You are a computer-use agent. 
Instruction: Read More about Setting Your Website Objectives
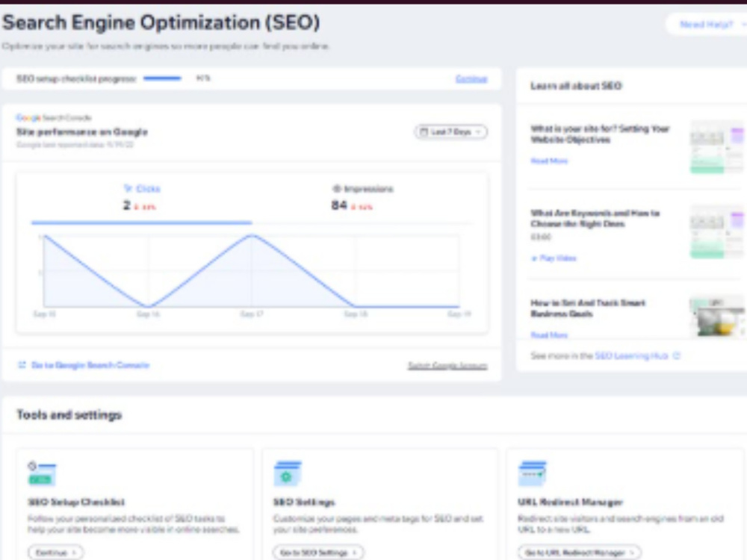pos(549,161)
